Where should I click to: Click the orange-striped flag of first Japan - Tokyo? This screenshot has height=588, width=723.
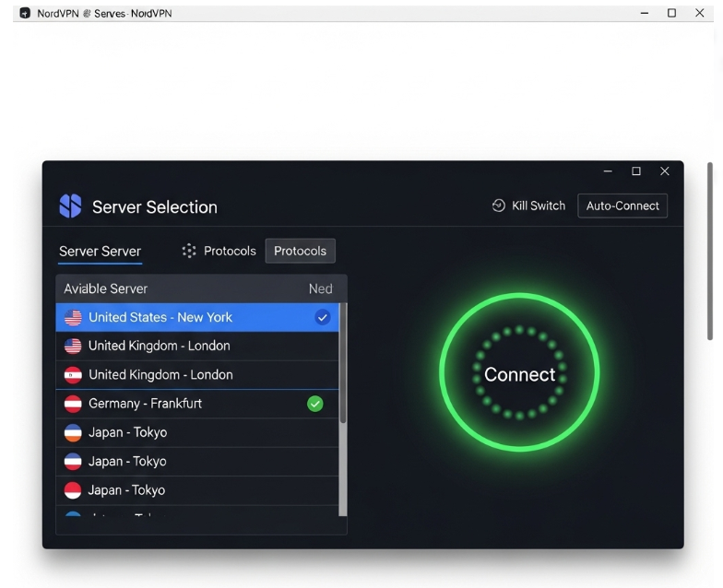click(73, 432)
